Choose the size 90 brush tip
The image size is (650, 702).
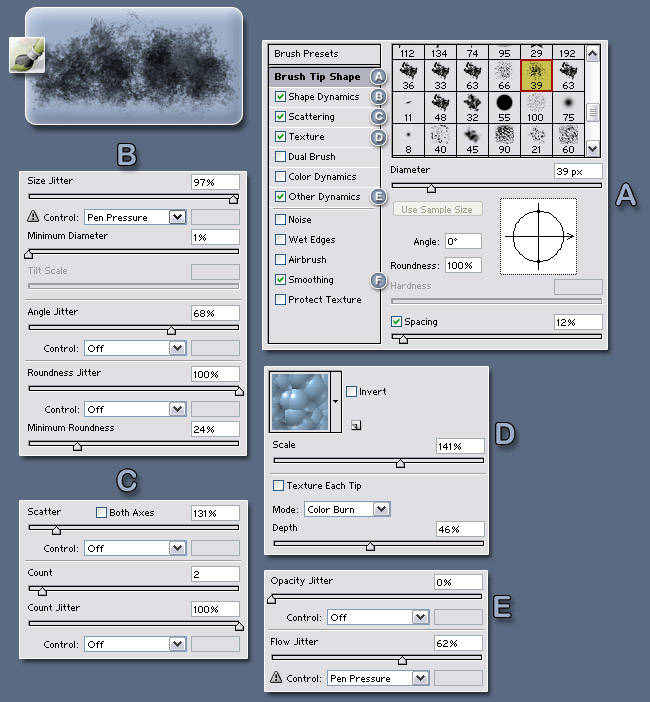tap(505, 138)
